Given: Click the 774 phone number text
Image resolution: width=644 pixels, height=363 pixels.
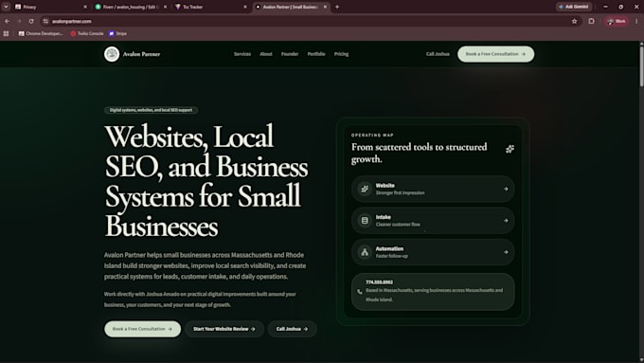Looking at the screenshot, I should [379, 282].
